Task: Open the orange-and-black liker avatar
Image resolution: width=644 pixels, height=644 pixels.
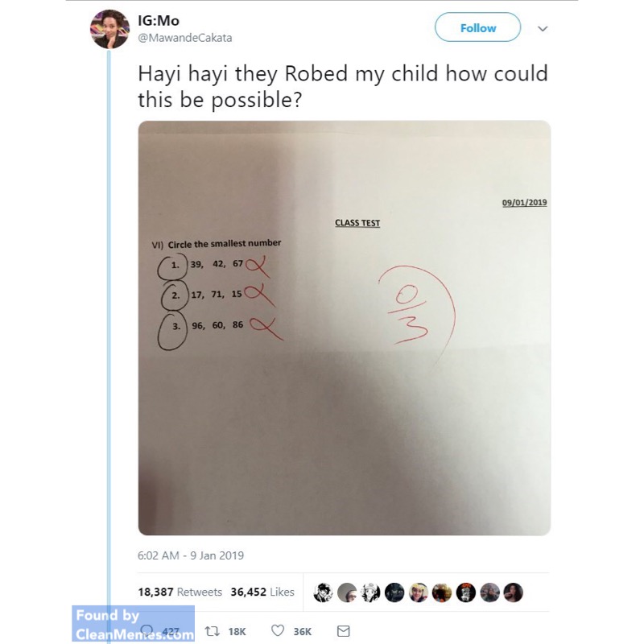Action: click(466, 592)
